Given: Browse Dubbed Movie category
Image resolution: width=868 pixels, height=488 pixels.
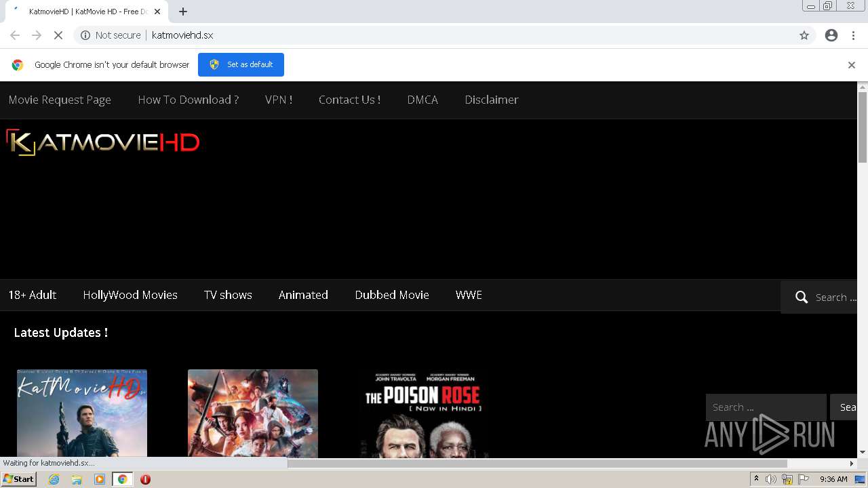Looking at the screenshot, I should click(392, 295).
